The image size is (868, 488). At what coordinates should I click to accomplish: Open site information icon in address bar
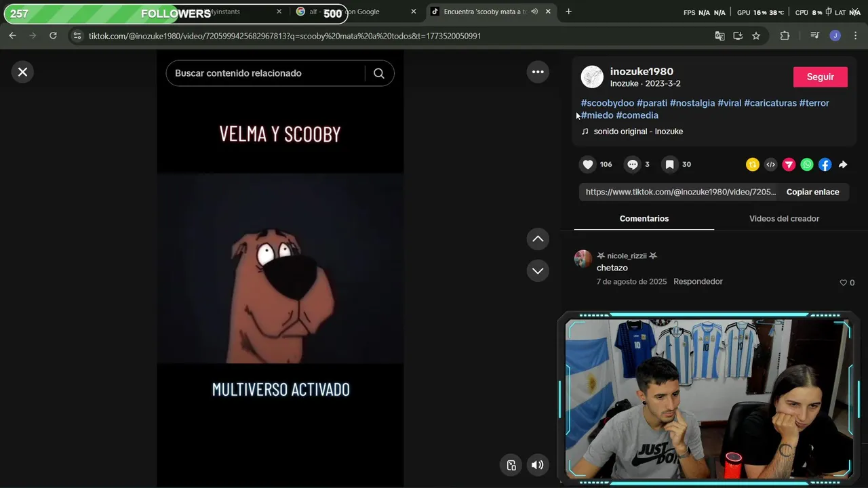[77, 36]
